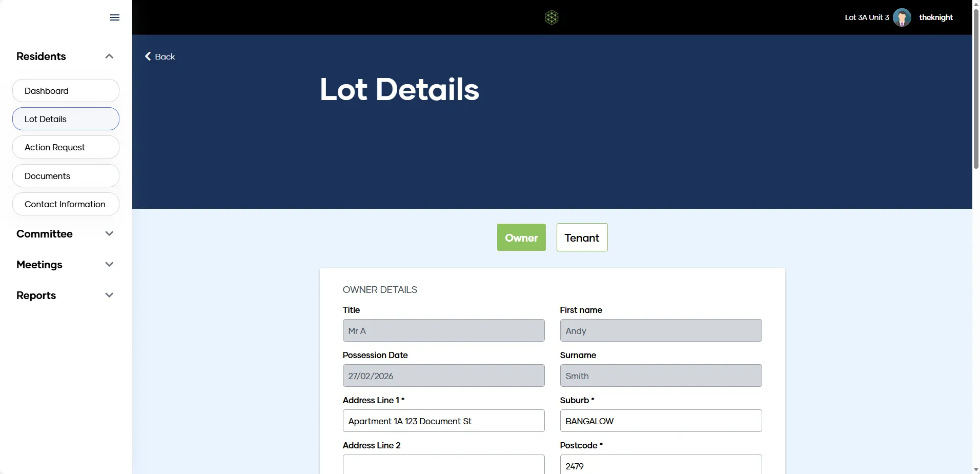Click the OWNER DETAILS heading
Image resolution: width=980 pixels, height=474 pixels.
[380, 290]
